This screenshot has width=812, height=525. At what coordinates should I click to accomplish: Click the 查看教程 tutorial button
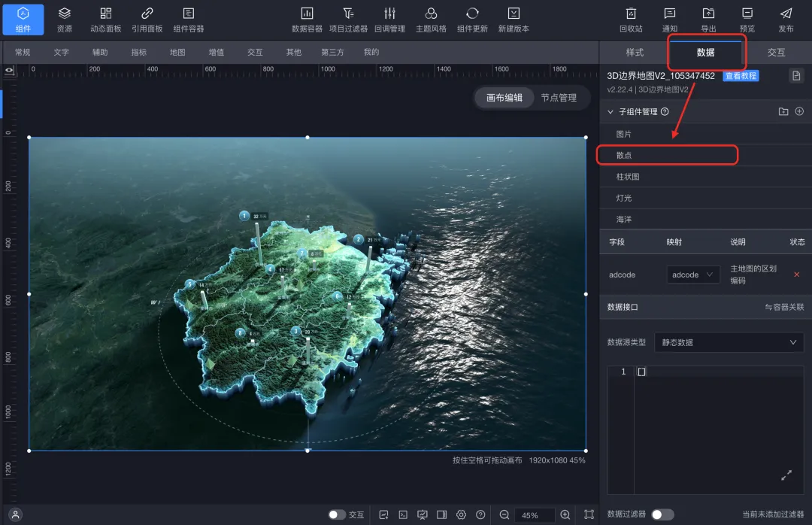[x=741, y=76]
